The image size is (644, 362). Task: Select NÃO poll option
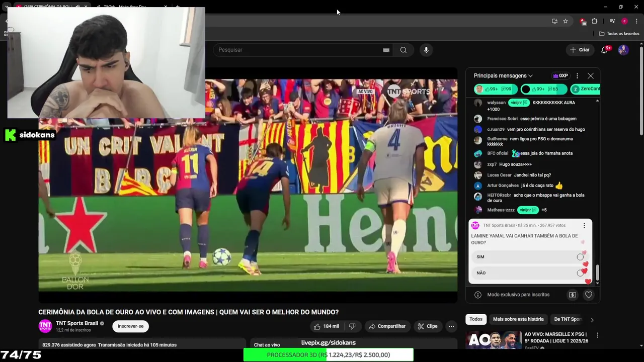click(x=530, y=273)
